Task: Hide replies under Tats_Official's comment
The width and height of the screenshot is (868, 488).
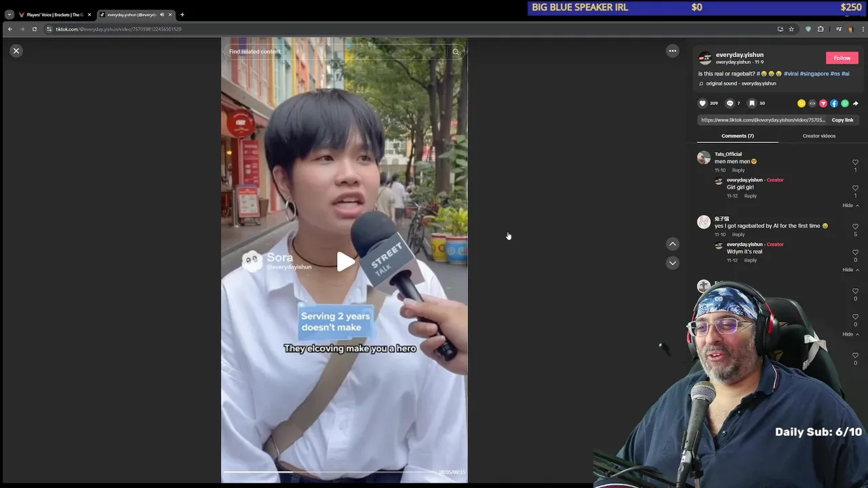Action: (850, 205)
